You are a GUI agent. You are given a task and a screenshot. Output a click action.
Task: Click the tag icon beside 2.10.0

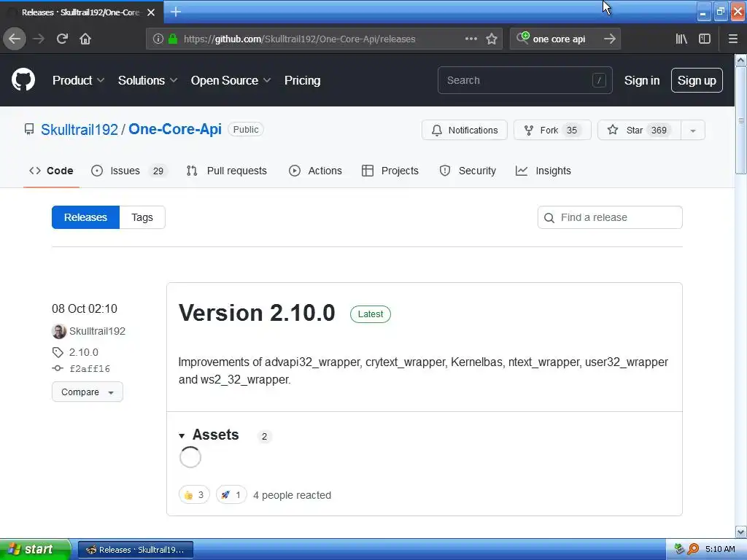click(x=58, y=352)
